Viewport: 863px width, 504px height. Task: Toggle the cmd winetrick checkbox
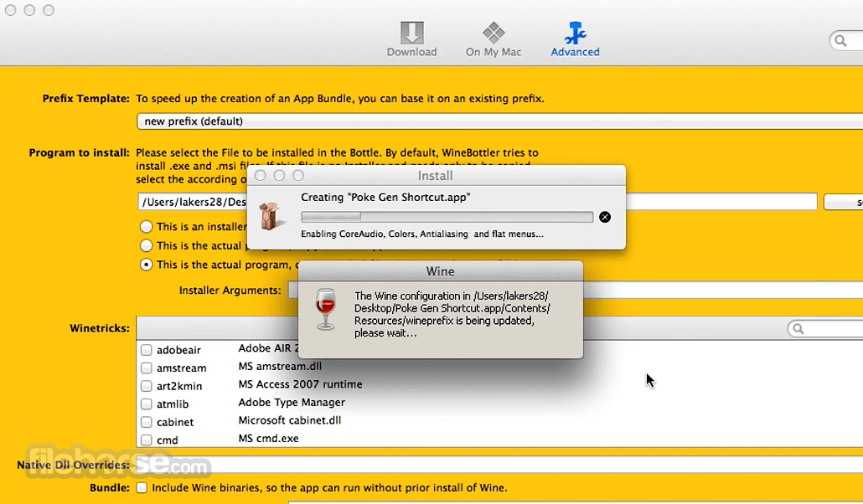coord(146,440)
